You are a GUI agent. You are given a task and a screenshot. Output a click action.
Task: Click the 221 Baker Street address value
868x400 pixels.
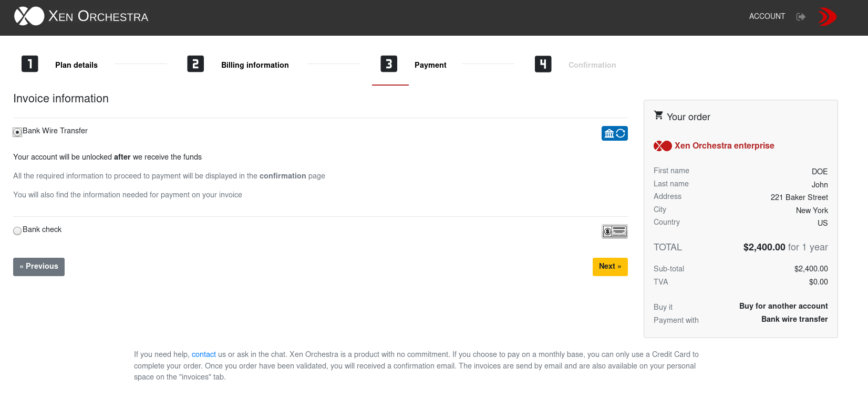click(799, 197)
